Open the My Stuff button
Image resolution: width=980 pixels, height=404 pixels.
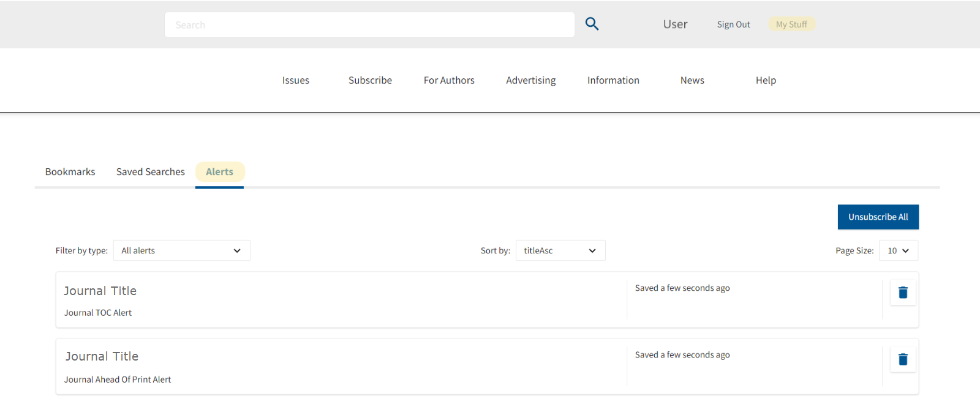pos(791,24)
